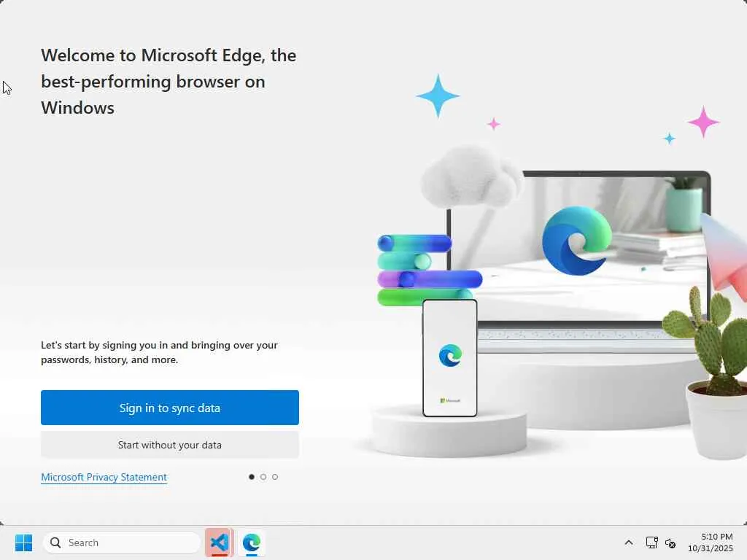Open the Microsoft Privacy Statement link

(104, 477)
